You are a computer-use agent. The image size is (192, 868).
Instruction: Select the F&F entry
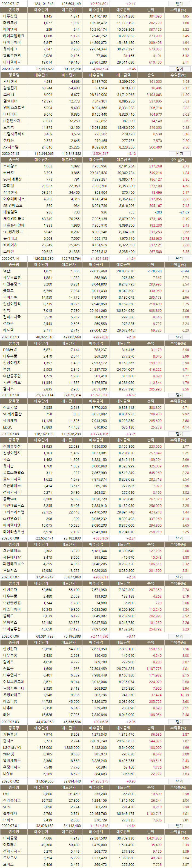[x=96, y=794]
